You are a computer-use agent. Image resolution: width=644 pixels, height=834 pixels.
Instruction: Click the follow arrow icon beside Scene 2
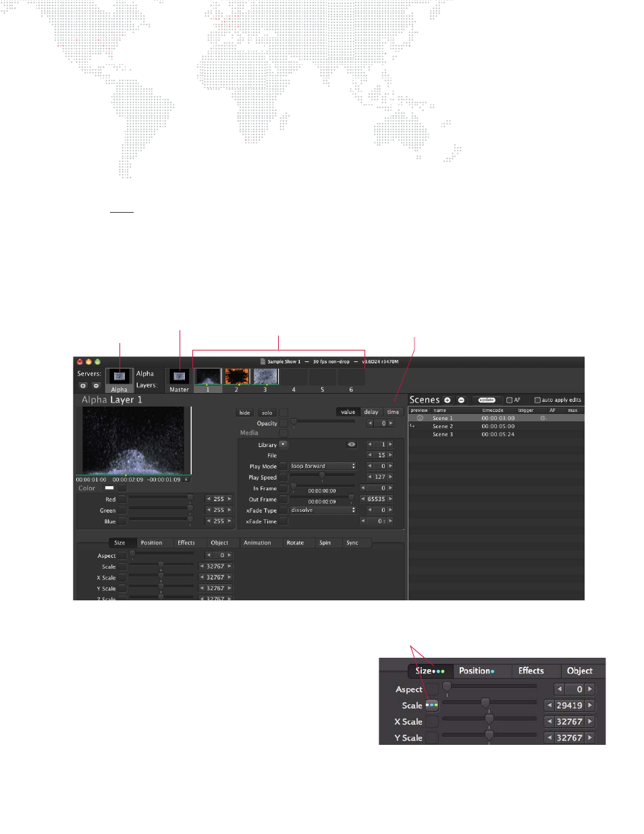(x=412, y=426)
